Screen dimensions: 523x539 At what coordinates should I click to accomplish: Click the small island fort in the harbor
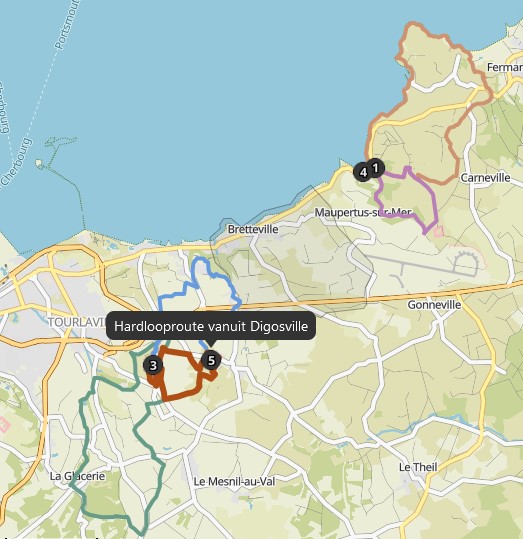[39, 163]
